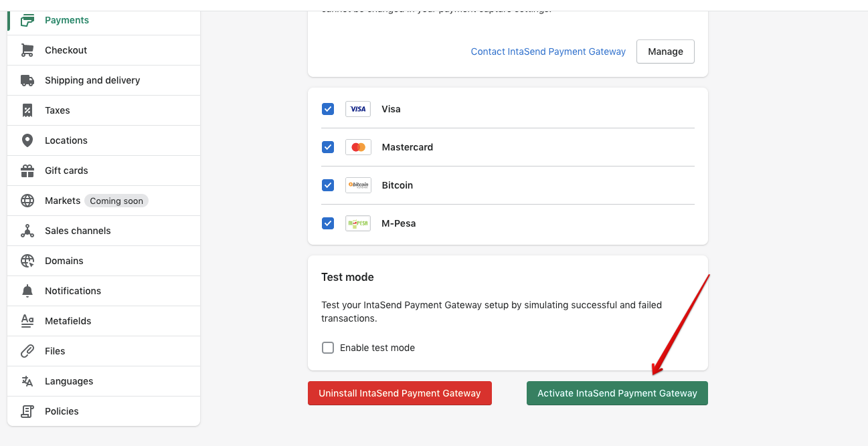The image size is (868, 446).
Task: Select Files in the sidebar
Action: (x=104, y=351)
